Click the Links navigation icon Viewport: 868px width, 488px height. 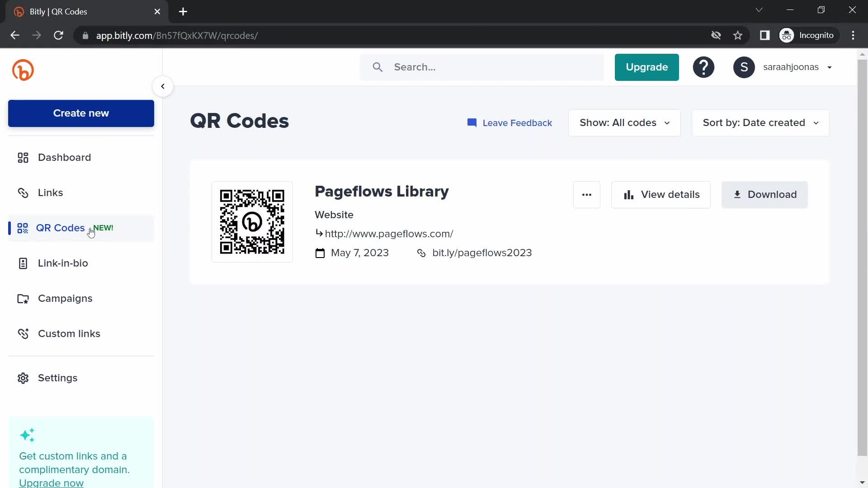tap(23, 192)
